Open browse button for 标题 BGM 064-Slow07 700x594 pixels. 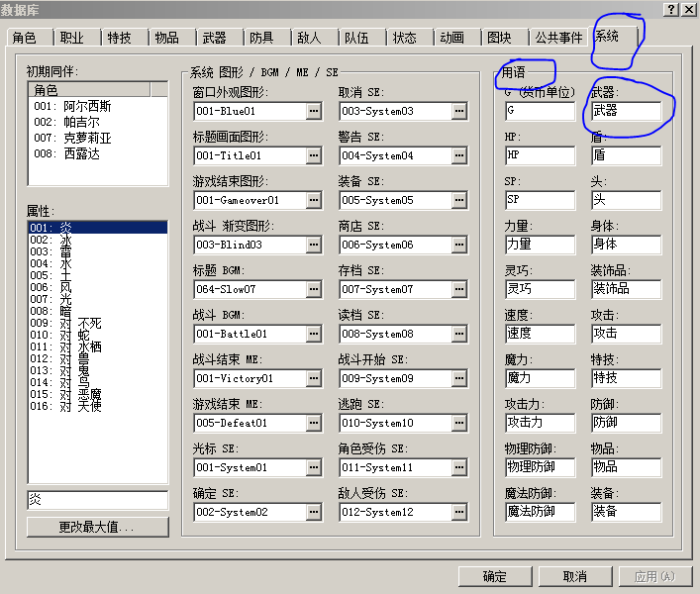tap(314, 289)
